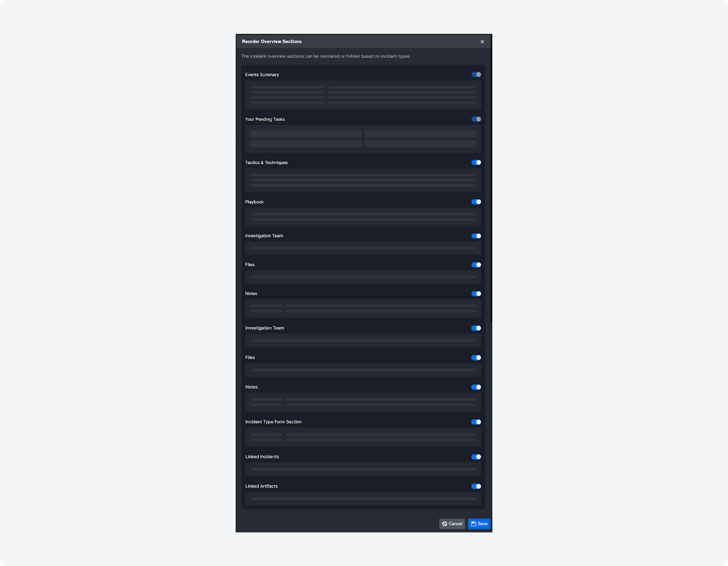Image resolution: width=728 pixels, height=566 pixels.
Task: Toggle Incident Type Form Section visibility
Action: (476, 422)
